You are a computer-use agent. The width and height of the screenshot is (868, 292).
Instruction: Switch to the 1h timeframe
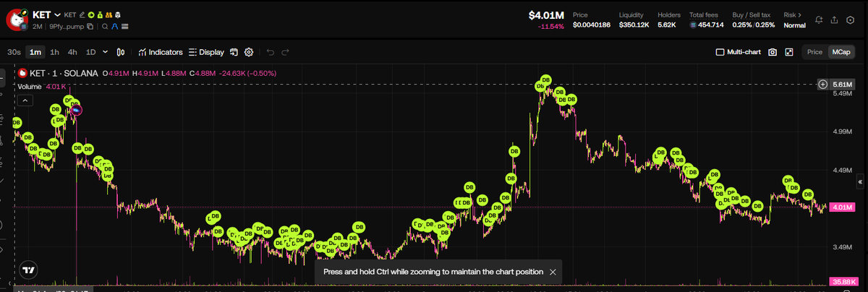(54, 52)
